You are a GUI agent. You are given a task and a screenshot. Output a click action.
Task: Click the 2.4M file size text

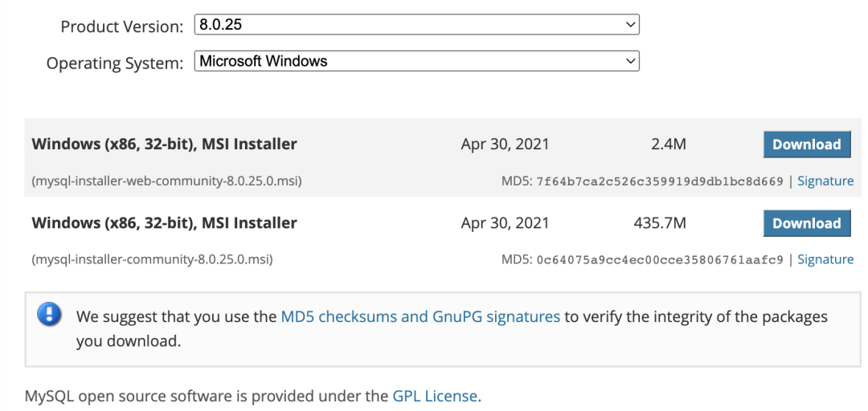[669, 144]
